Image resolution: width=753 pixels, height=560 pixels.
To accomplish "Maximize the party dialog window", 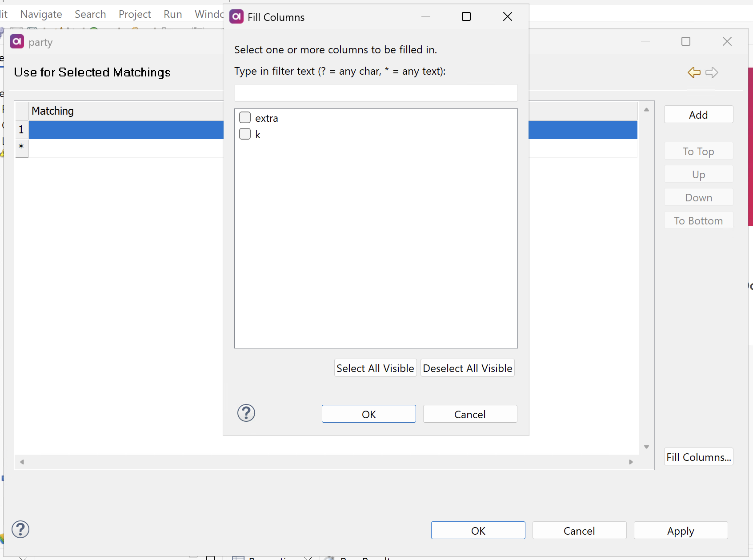I will click(686, 41).
